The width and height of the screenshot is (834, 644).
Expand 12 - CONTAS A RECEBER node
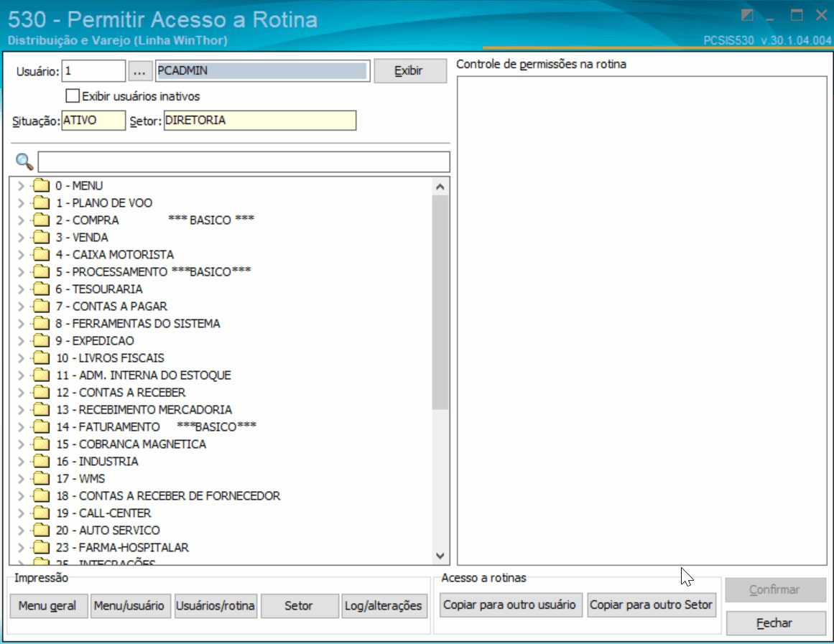pyautogui.click(x=22, y=393)
